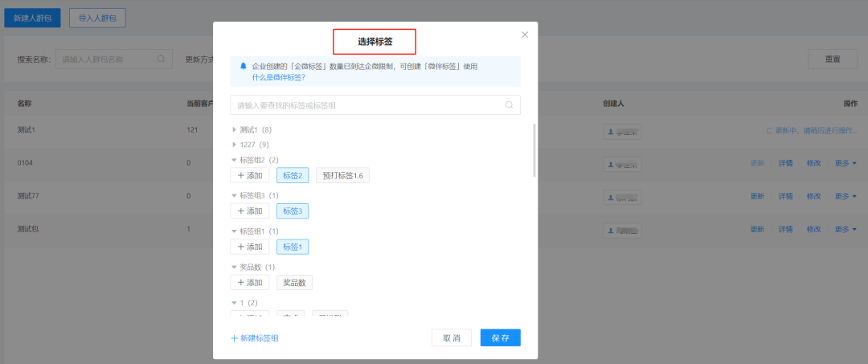Click the 0104 name cell

coord(26,163)
